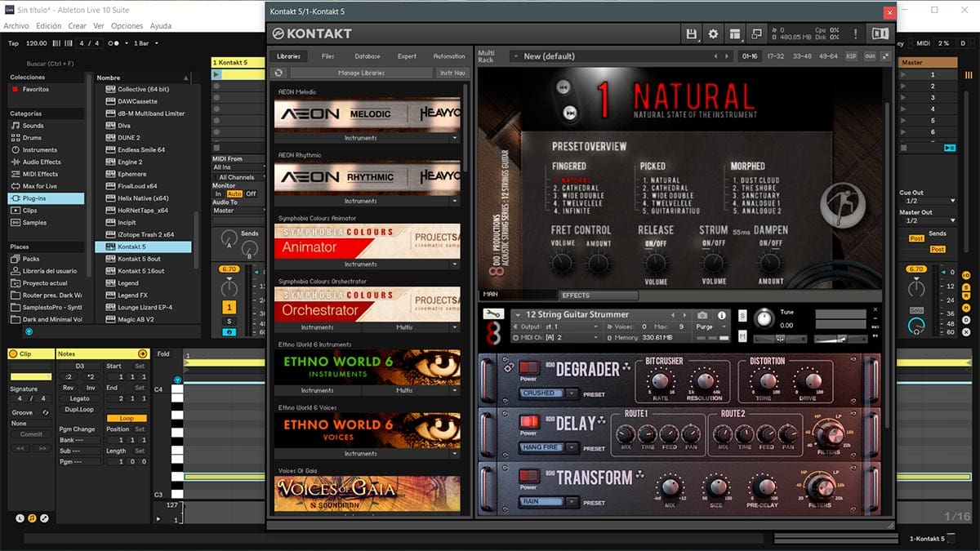
Task: Open the Transform preset dropdown arrow
Action: [570, 502]
